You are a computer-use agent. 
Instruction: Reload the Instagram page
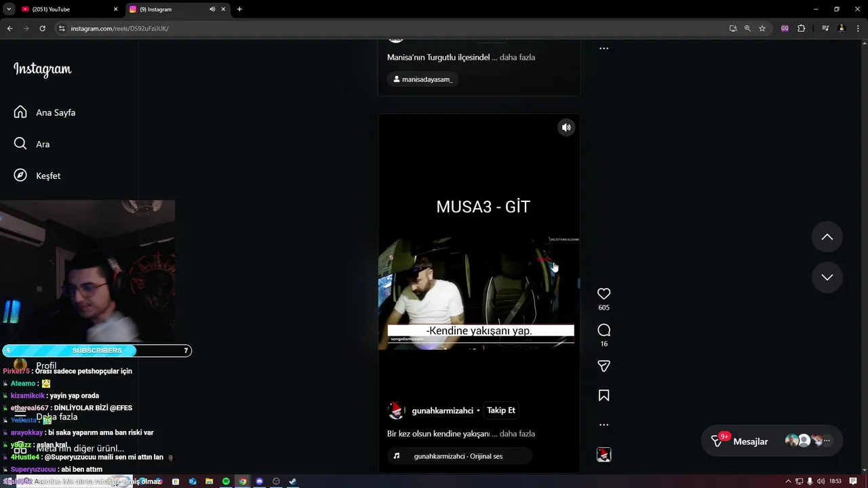42,28
